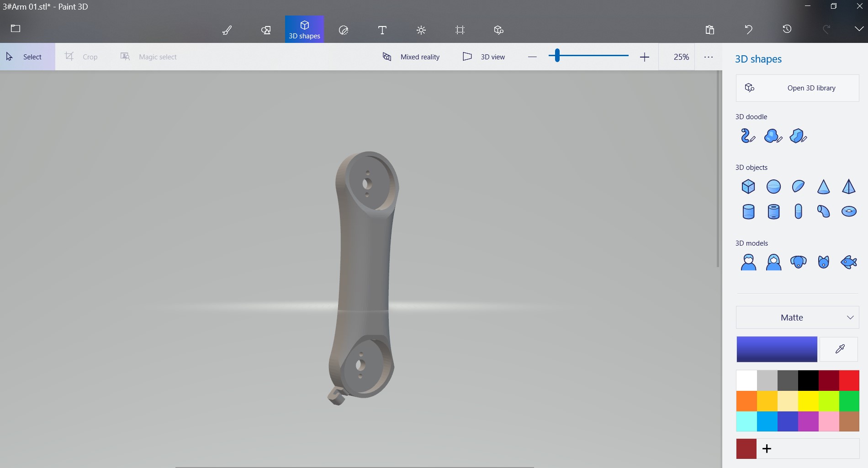Image resolution: width=868 pixels, height=468 pixels.
Task: Open the 2D shapes tool
Action: 265,29
